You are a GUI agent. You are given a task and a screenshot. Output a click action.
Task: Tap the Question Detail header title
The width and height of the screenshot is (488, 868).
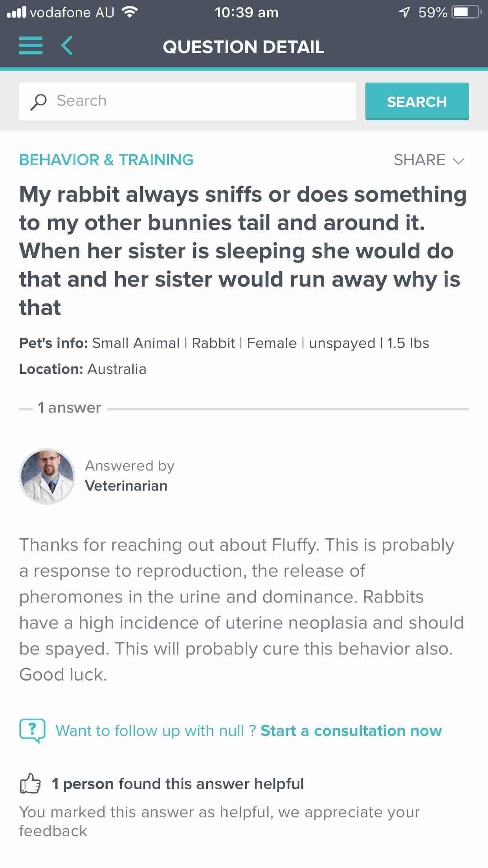(x=244, y=47)
